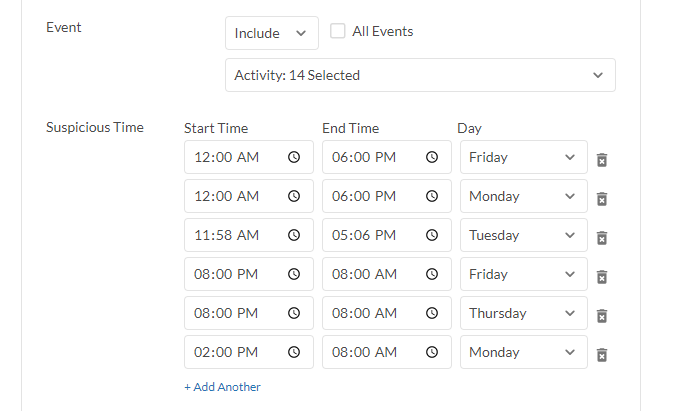Change the Thursday day selection
This screenshot has width=679, height=411.
tap(523, 314)
